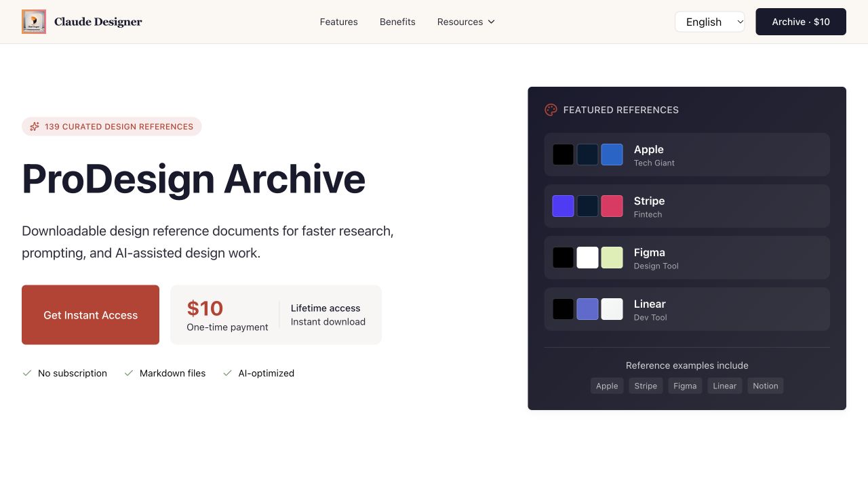Click the blue swatch in the Apple row
Screen dimensions: 868x488
(612, 155)
